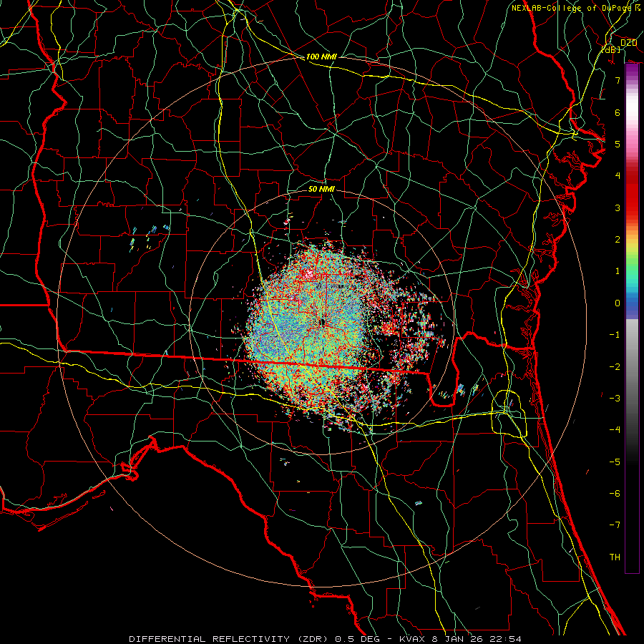Click the TH label below the scale
Image resolution: width=644 pixels, height=644 pixels.
pos(615,557)
